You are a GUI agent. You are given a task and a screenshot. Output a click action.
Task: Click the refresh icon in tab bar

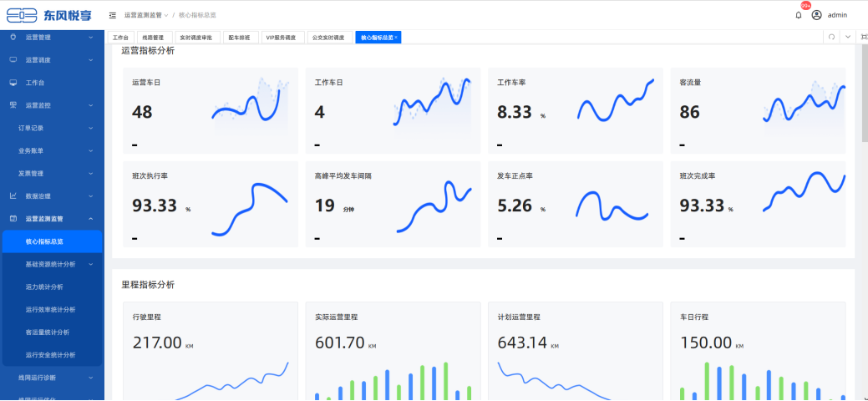coord(831,38)
